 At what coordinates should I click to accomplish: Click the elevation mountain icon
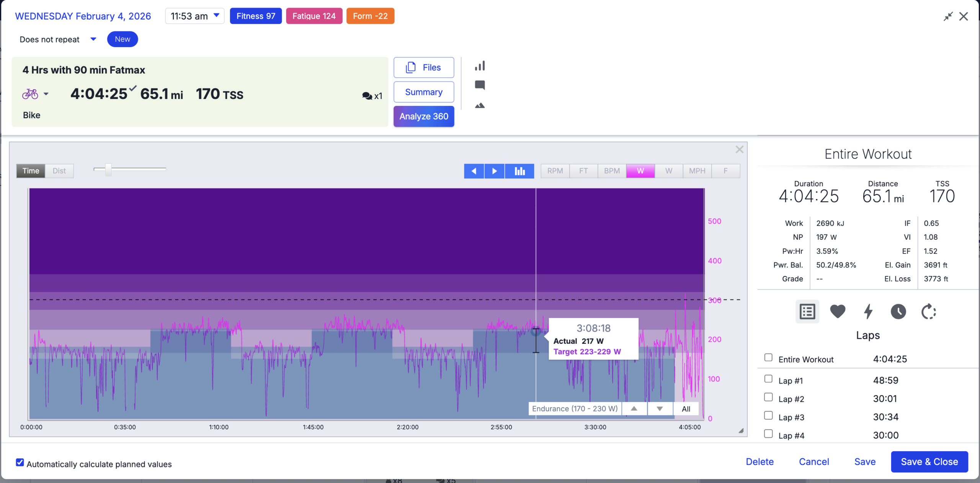point(480,106)
